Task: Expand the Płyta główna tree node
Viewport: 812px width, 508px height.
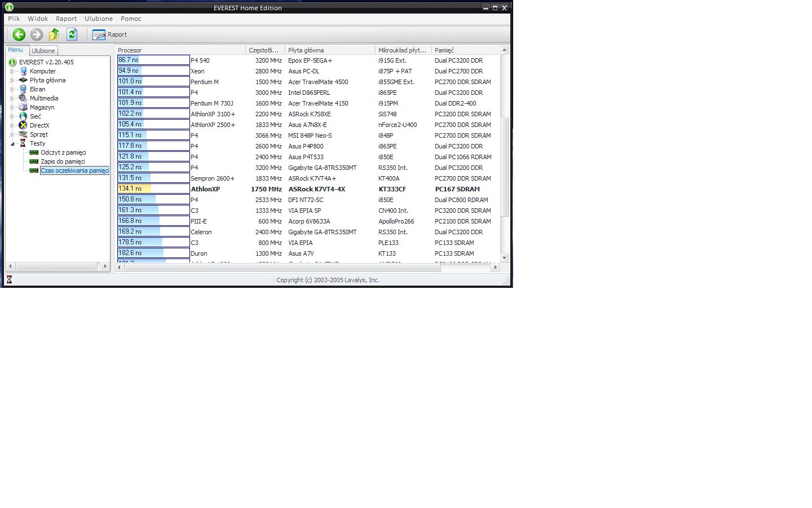Action: [x=12, y=80]
